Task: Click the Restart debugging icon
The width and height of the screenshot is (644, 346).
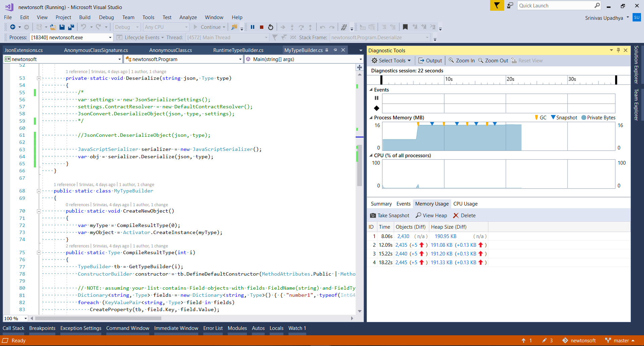Action: point(271,27)
